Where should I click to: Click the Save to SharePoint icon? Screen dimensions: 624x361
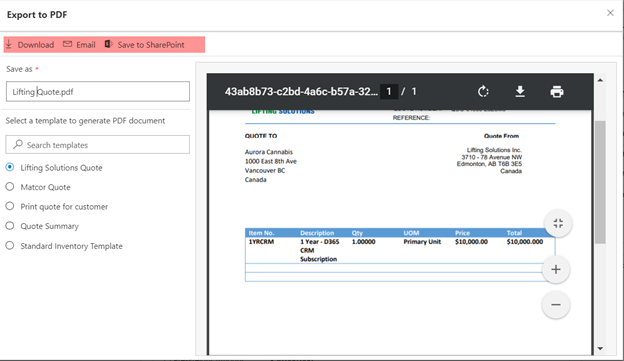point(109,44)
